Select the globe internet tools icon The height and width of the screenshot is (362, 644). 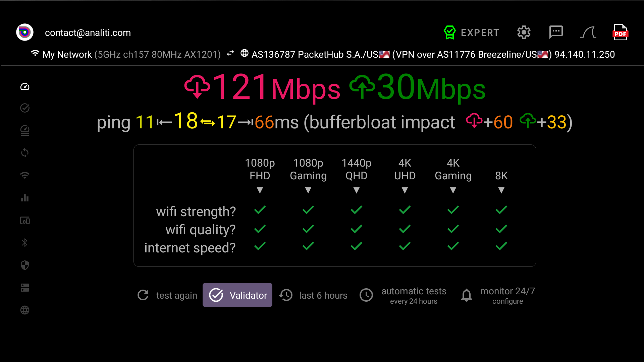[24, 310]
